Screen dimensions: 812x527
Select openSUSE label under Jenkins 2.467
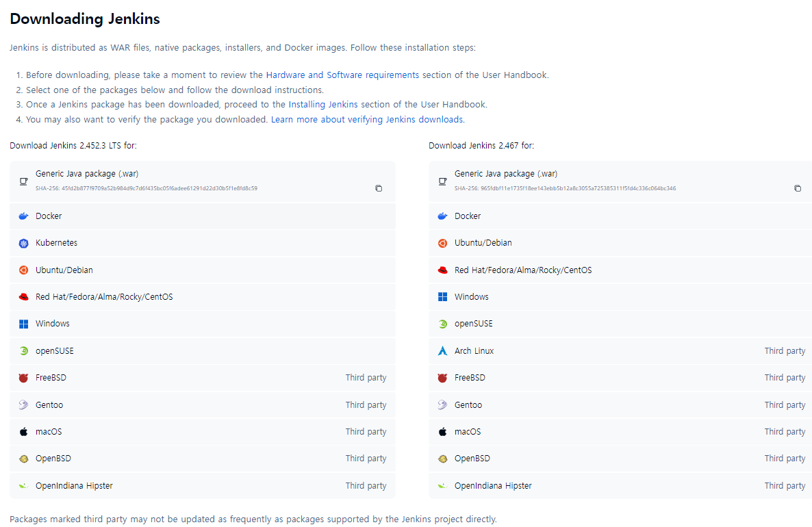(x=473, y=324)
